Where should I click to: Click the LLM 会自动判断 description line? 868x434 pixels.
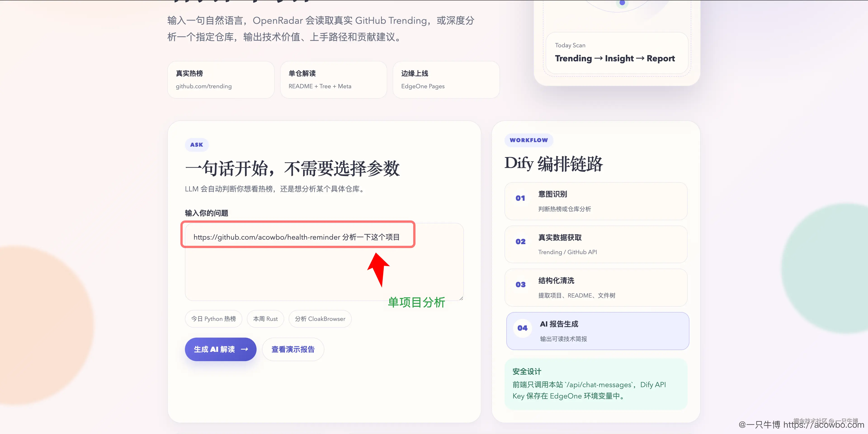tap(275, 189)
